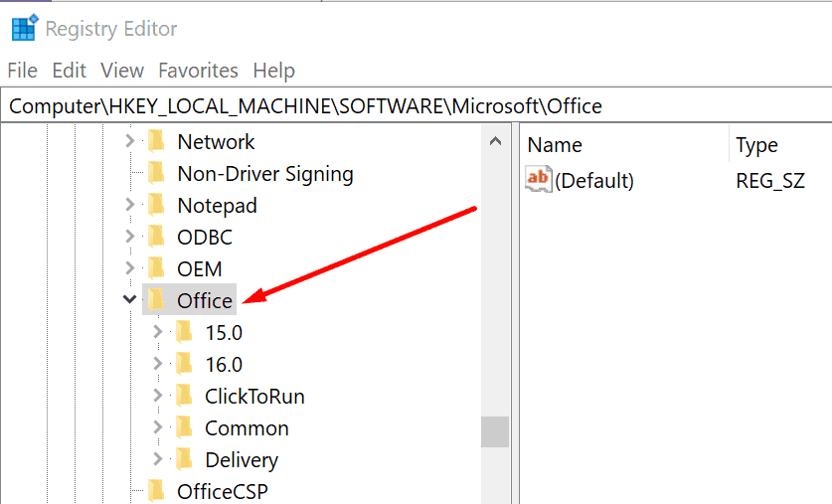Collapse the Office key
Viewport: 832px width, 504px height.
pos(129,300)
